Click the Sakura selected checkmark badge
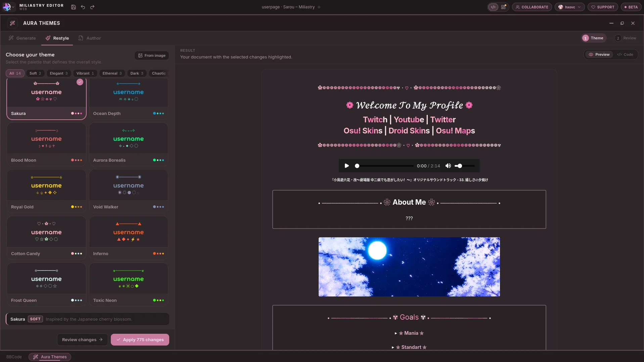The image size is (644, 362). coord(80,82)
